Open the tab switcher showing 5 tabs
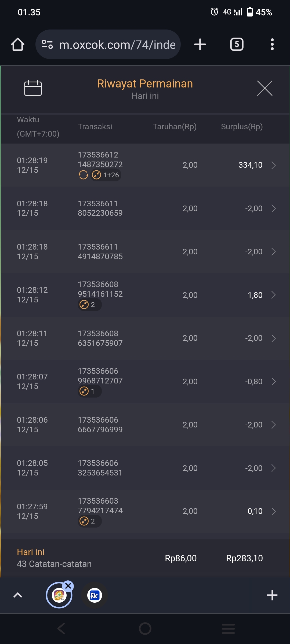The image size is (290, 644). point(237,44)
